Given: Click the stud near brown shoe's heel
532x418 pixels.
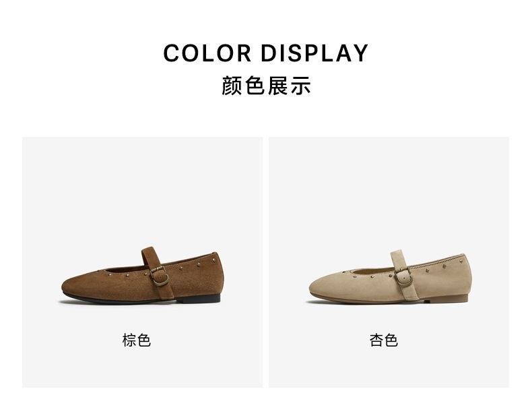Looking at the screenshot, I should 213,260.
